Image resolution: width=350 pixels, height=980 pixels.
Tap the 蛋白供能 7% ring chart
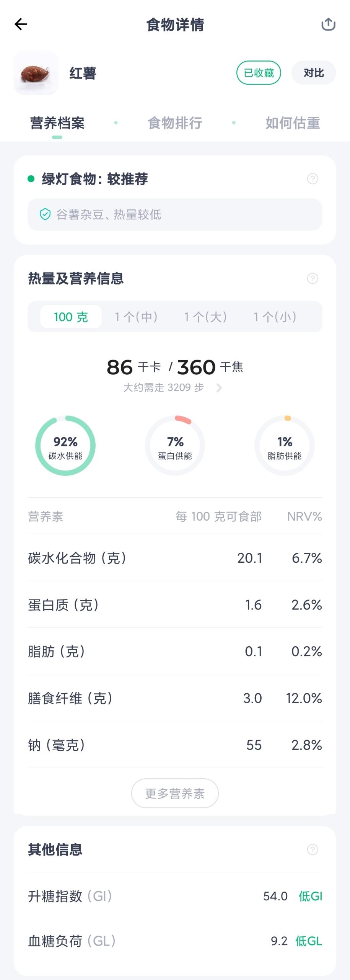click(175, 446)
